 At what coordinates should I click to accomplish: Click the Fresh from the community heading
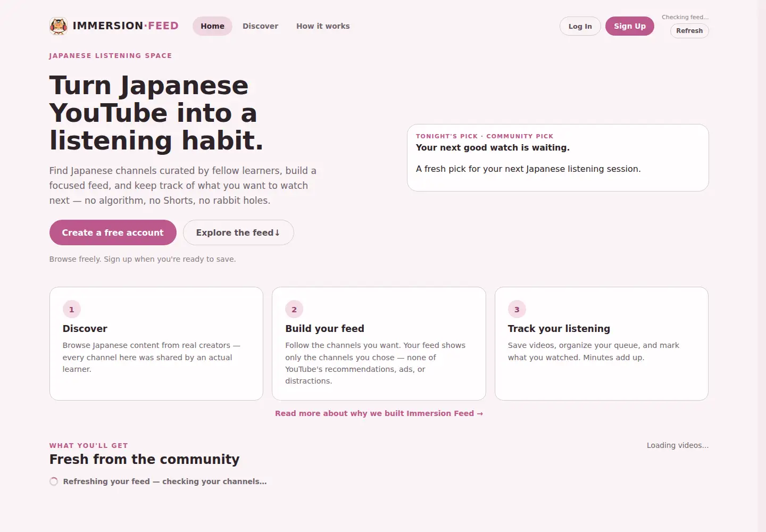point(144,459)
